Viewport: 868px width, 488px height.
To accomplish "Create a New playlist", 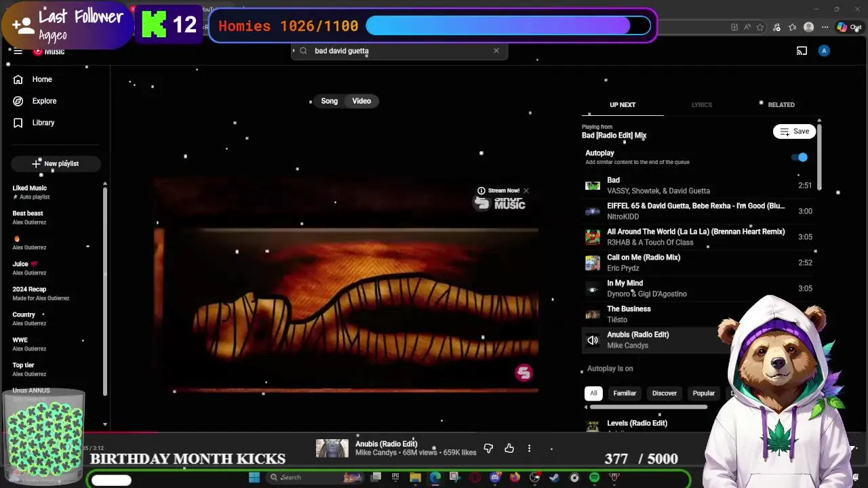I will point(56,163).
